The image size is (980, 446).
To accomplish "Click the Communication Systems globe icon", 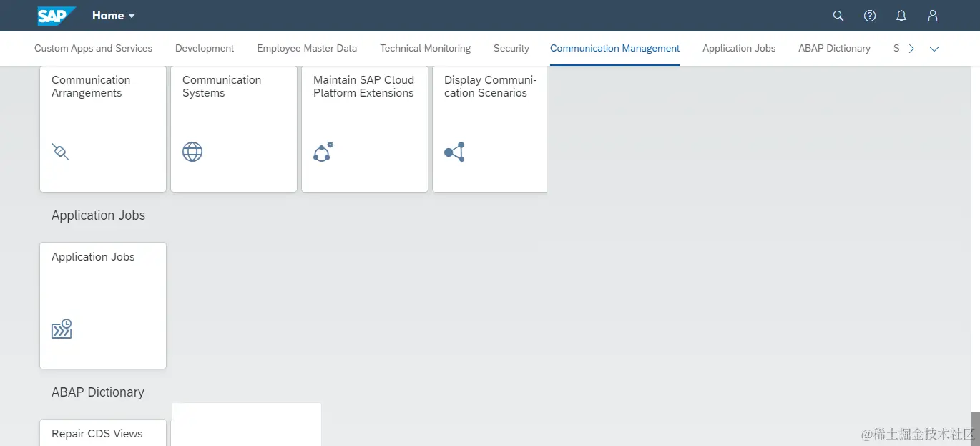I will click(x=192, y=152).
